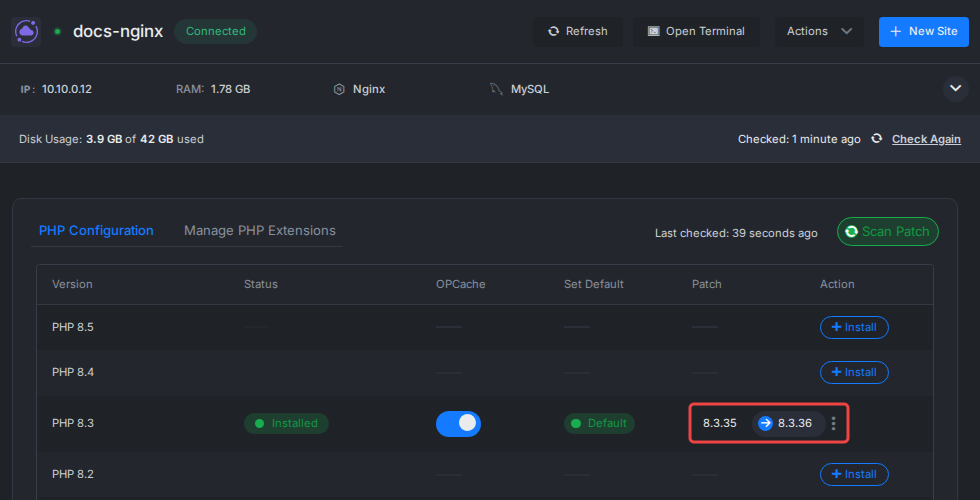This screenshot has width=980, height=500.
Task: Toggle OPCache for PHP 8.3
Action: click(x=458, y=423)
